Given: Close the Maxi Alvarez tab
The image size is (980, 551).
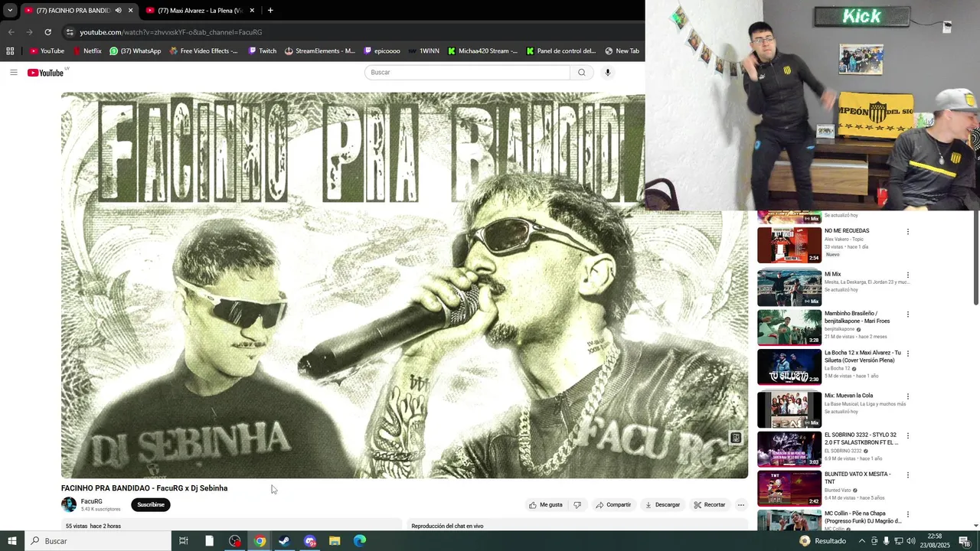Looking at the screenshot, I should tap(252, 10).
